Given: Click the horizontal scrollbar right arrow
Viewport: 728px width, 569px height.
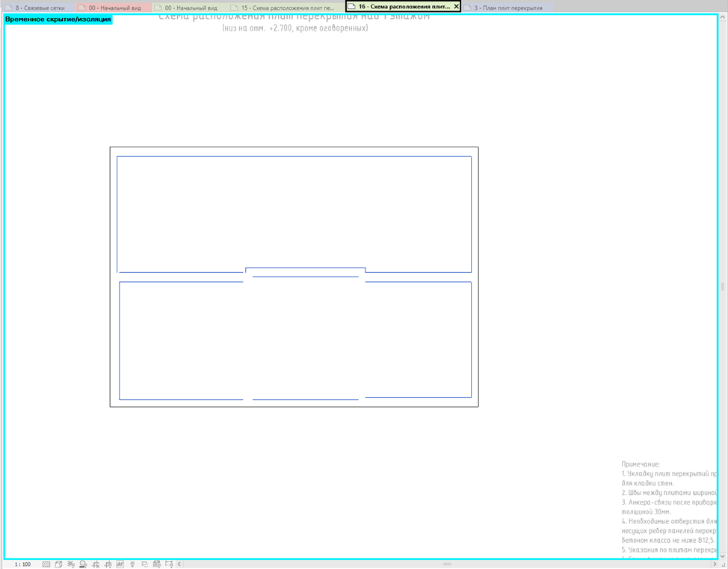Looking at the screenshot, I should (x=715, y=565).
